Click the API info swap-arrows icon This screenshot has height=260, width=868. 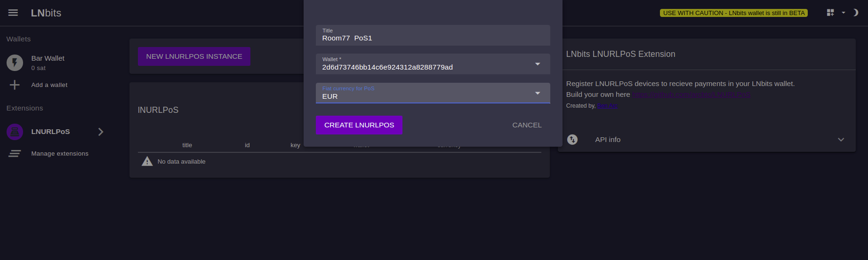pyautogui.click(x=572, y=140)
